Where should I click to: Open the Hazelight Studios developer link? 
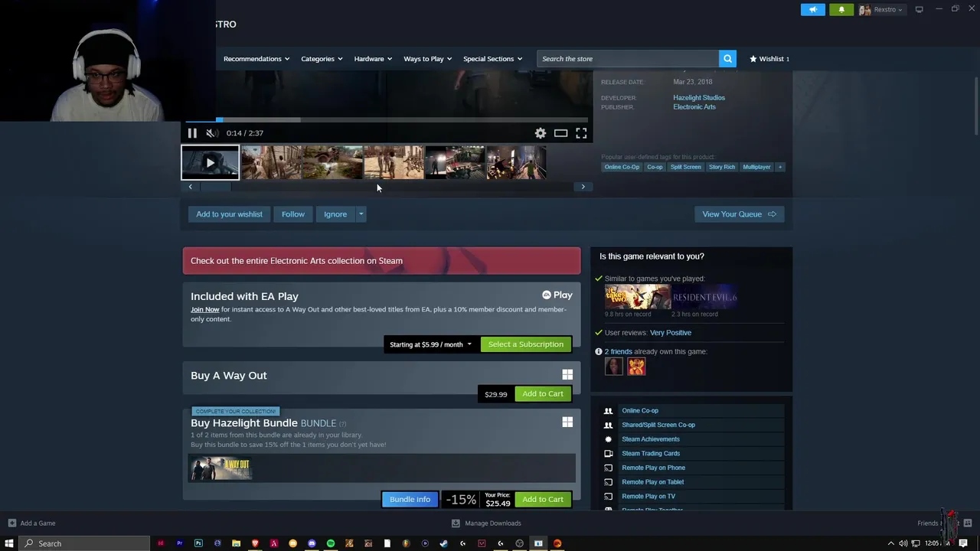click(698, 98)
